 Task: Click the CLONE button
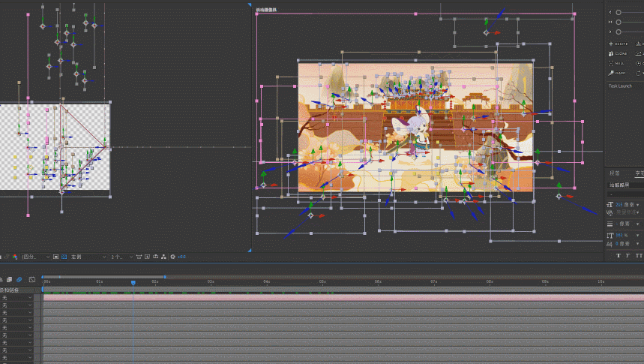tap(618, 53)
